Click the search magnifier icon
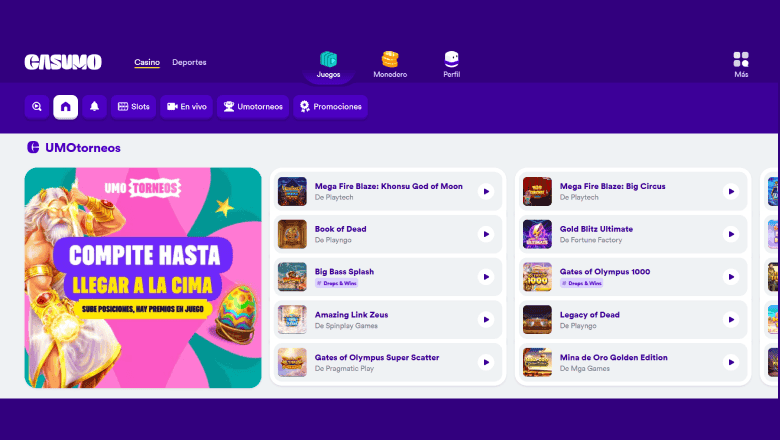780x440 pixels. click(x=37, y=106)
